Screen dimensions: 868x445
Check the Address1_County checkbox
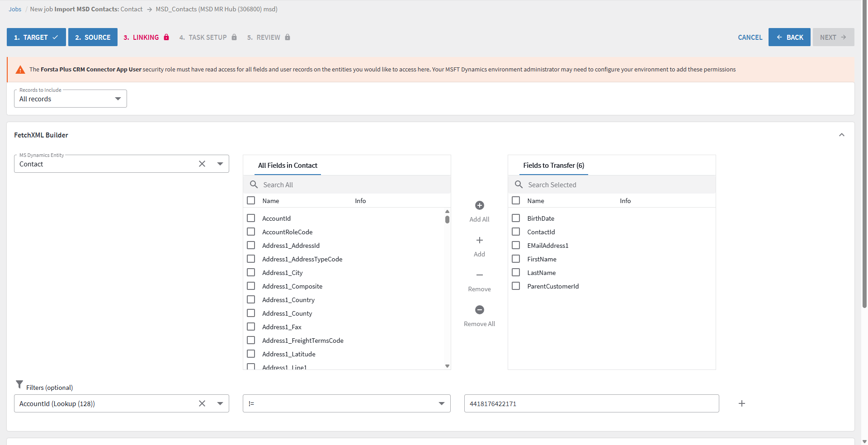pos(251,313)
